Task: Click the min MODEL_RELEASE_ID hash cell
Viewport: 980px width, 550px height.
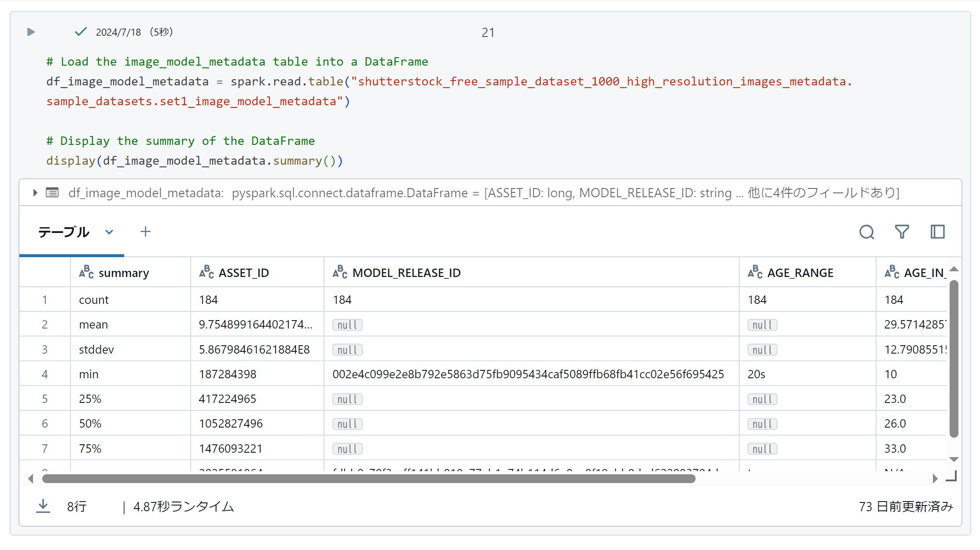Action: coord(528,374)
